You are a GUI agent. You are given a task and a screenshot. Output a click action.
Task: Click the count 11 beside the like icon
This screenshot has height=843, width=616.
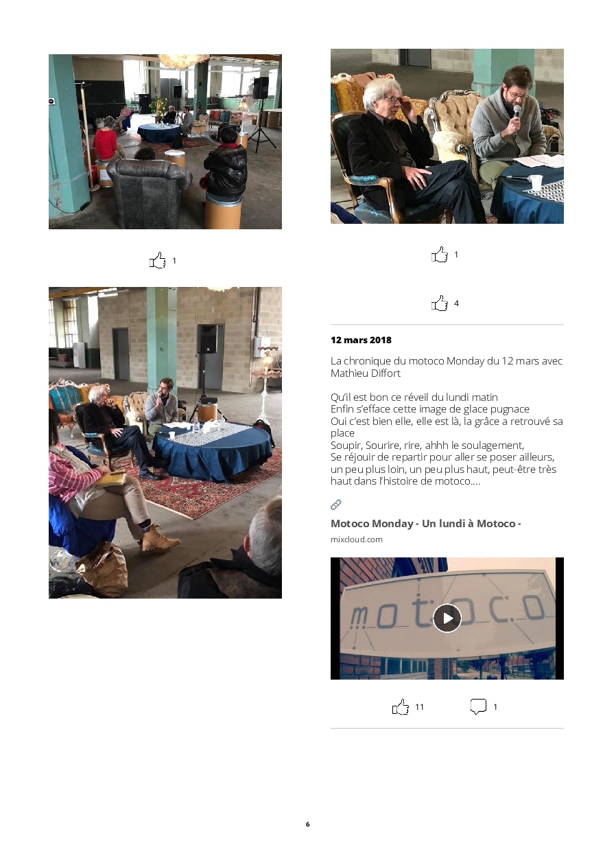420,706
